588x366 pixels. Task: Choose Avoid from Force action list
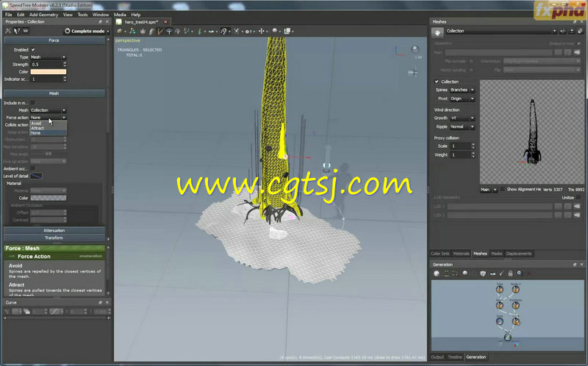[x=49, y=123]
